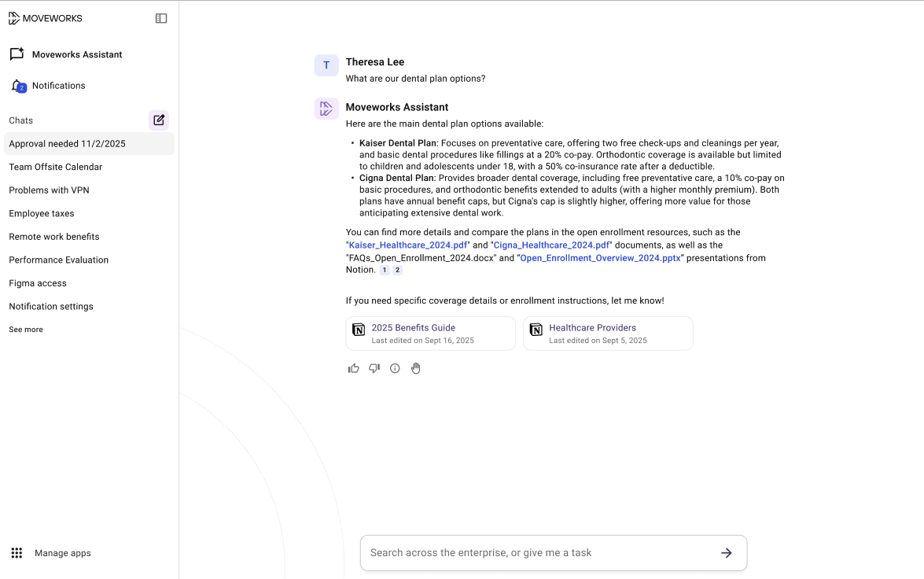Viewport: 924px width, 579px height.
Task: Click the Moveworks logo icon
Action: (x=14, y=18)
